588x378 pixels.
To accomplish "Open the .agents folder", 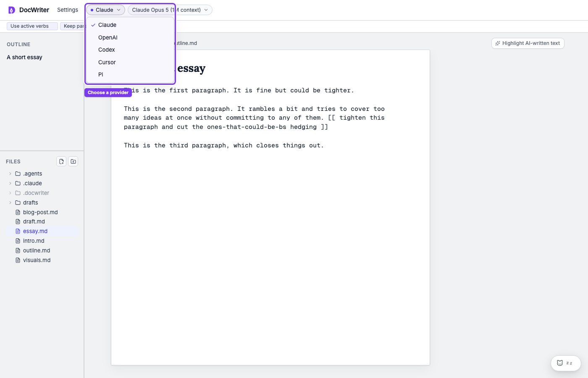I will [x=42, y=173].
